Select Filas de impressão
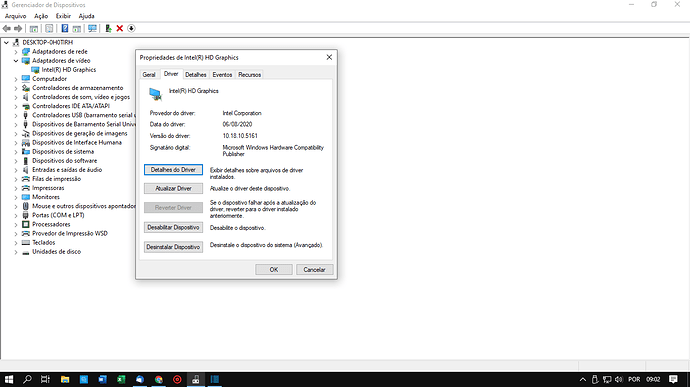Screen dimensions: 690x387 pos(56,179)
